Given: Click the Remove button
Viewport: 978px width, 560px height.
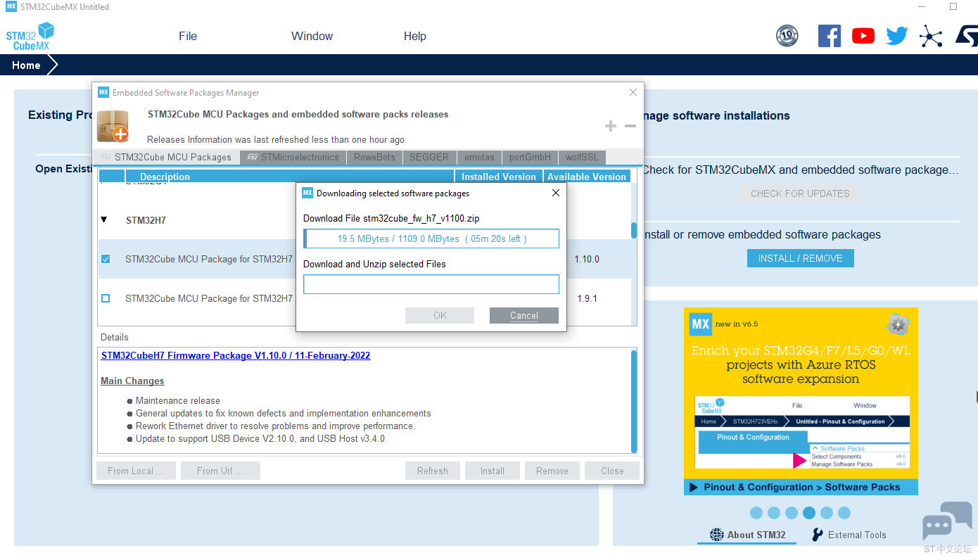Looking at the screenshot, I should 552,471.
